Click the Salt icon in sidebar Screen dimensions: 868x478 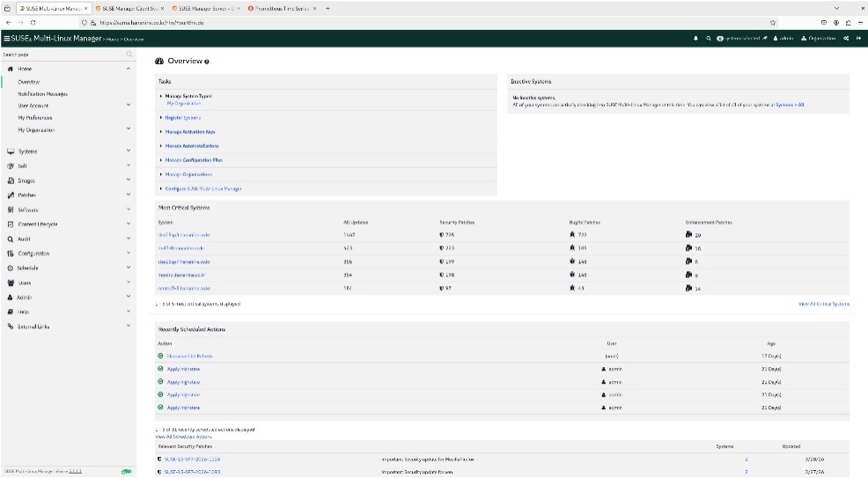click(x=11, y=166)
